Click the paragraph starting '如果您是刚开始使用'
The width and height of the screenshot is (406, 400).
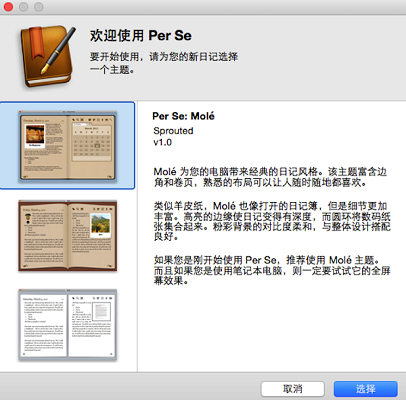click(272, 270)
